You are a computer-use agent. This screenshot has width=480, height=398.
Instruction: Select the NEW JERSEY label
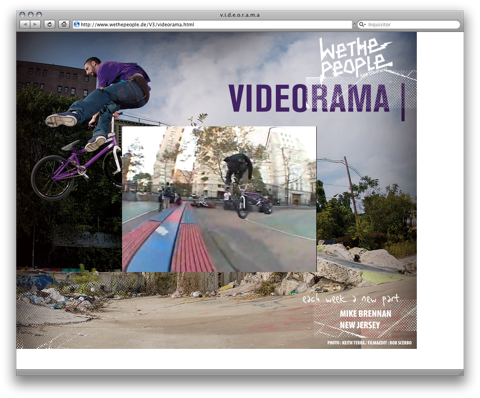click(360, 325)
